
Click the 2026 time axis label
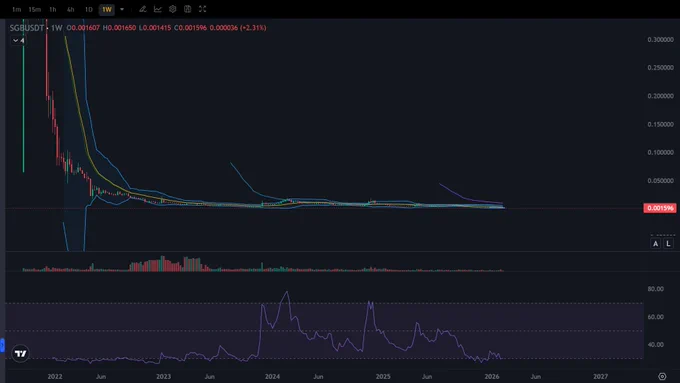[492, 376]
